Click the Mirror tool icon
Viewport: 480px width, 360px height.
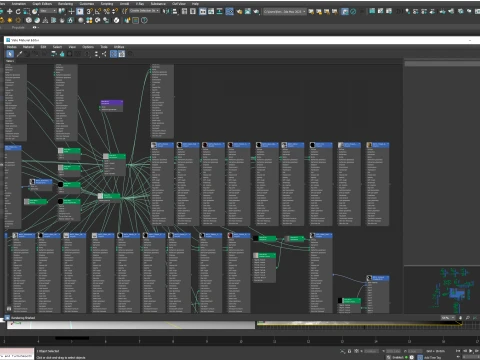[166, 11]
